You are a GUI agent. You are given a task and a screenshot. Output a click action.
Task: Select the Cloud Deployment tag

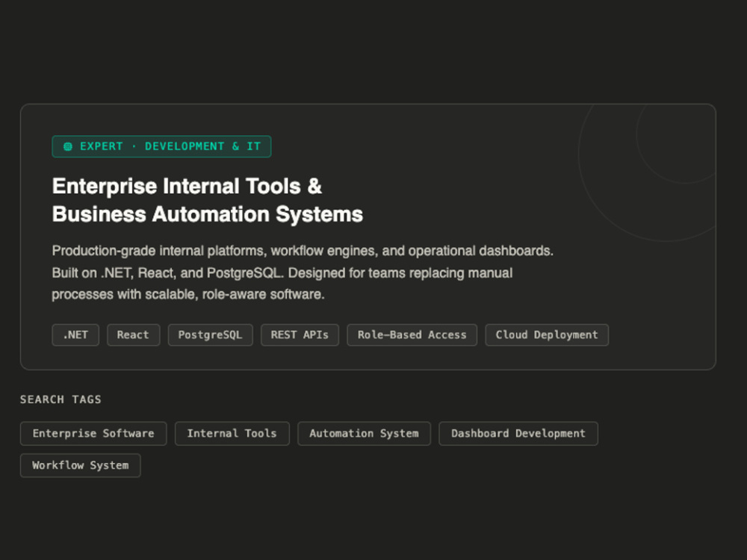[547, 335]
